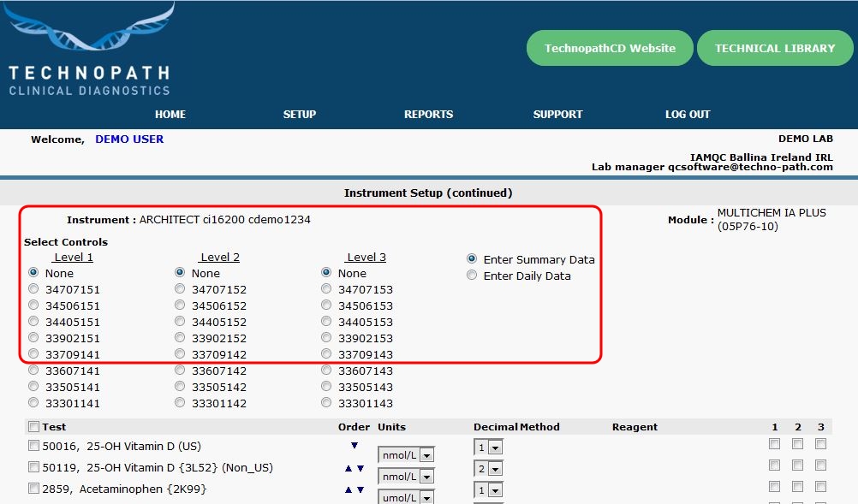Select Level 3 lot 34405153
The image size is (858, 504).
tap(326, 322)
